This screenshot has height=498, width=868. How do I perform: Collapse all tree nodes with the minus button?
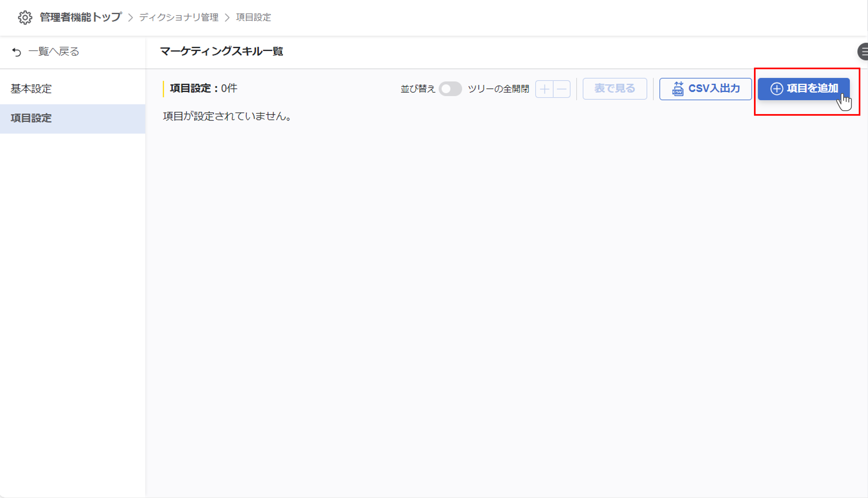(562, 89)
